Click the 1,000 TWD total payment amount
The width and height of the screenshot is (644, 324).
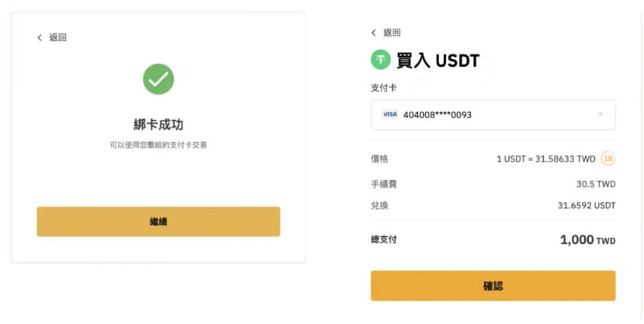(x=587, y=240)
